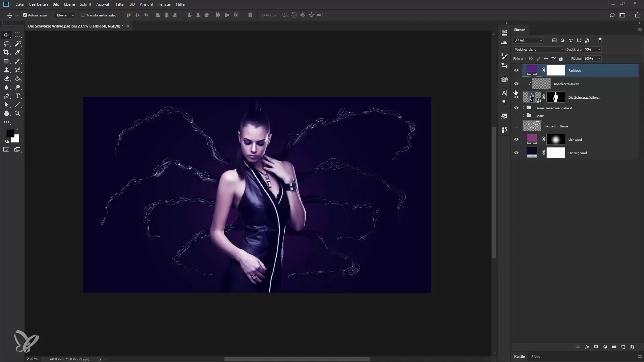Open the Deckkraft opacity dropdown arrow
The width and height of the screenshot is (644, 362).
[599, 50]
